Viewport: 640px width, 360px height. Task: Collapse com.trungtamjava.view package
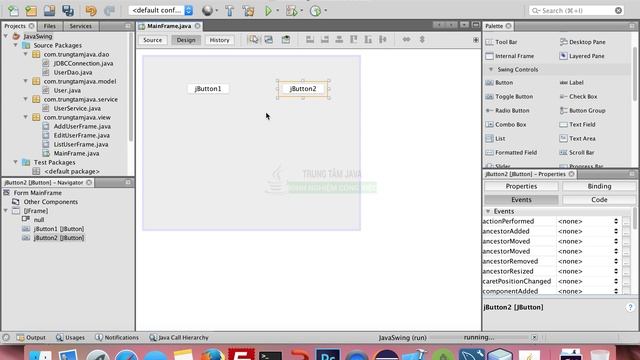(x=25, y=117)
